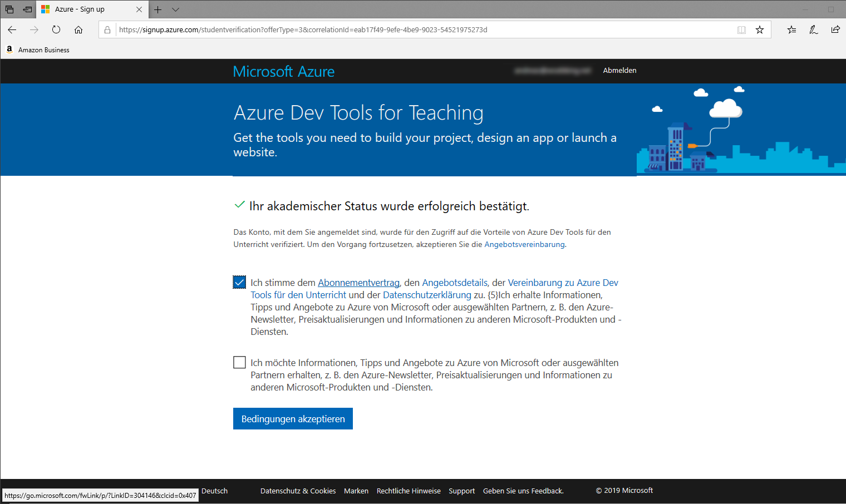Open the Abonnementvertrag link
Image resolution: width=846 pixels, height=504 pixels.
tap(358, 283)
